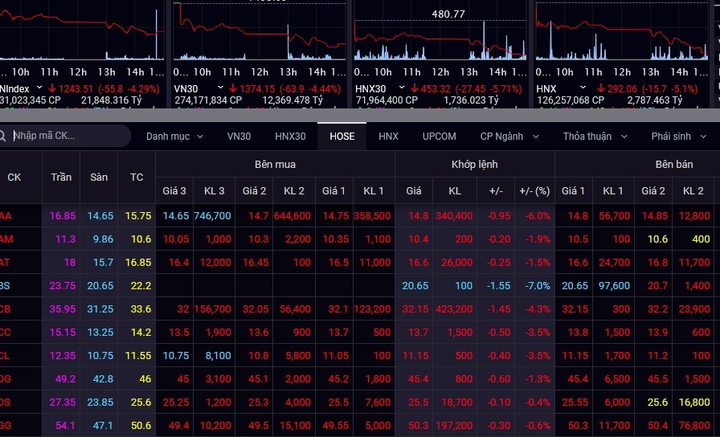720x437 pixels.
Task: Open the CP Ngành dropdown
Action: click(508, 136)
